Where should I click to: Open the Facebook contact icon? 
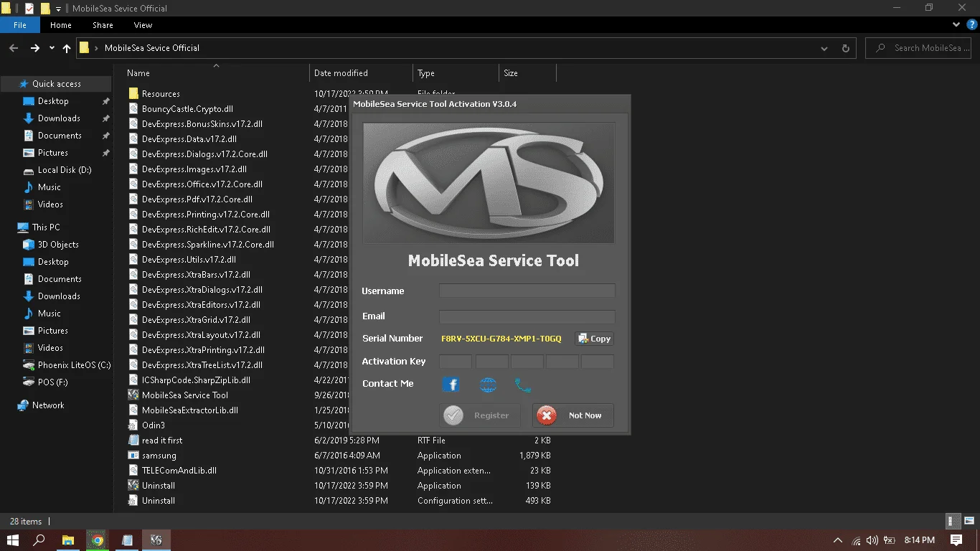(451, 385)
